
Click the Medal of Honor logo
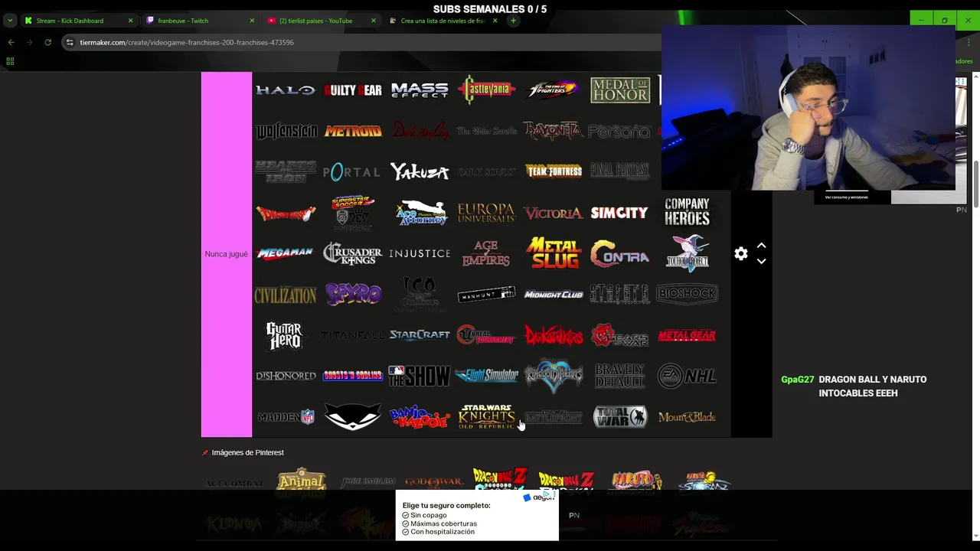(x=620, y=90)
